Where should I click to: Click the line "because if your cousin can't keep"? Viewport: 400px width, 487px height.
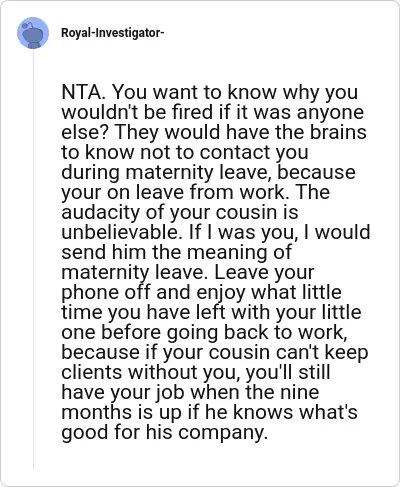(x=215, y=352)
